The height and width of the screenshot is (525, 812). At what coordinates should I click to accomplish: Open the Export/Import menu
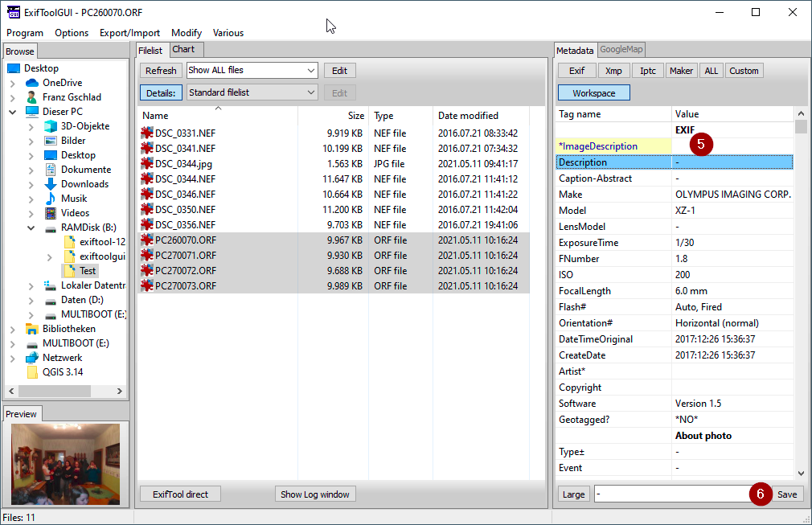point(129,33)
